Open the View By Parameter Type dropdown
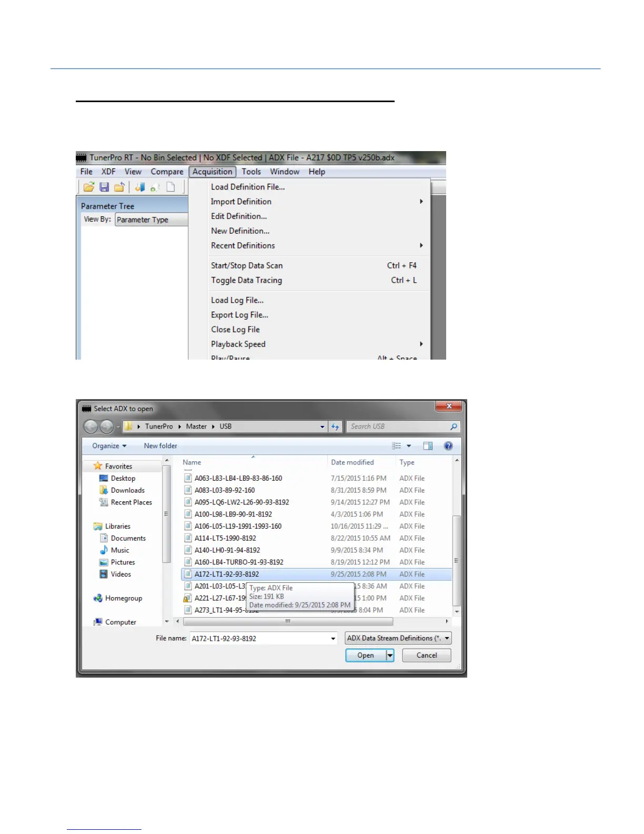644x834 pixels. point(151,220)
